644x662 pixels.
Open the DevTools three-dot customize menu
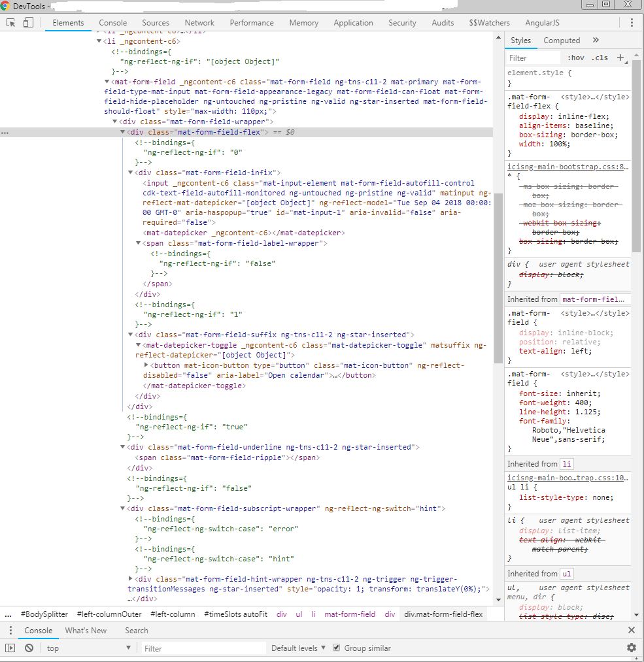click(632, 22)
